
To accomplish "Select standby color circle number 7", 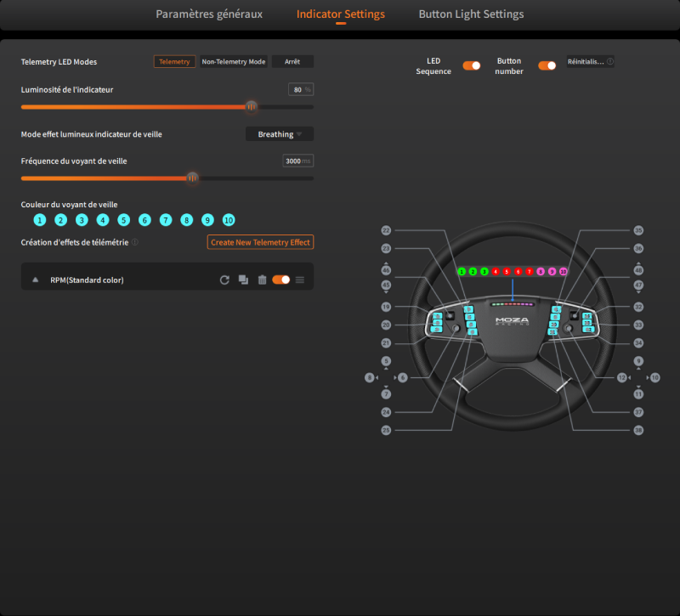I will (x=165, y=219).
